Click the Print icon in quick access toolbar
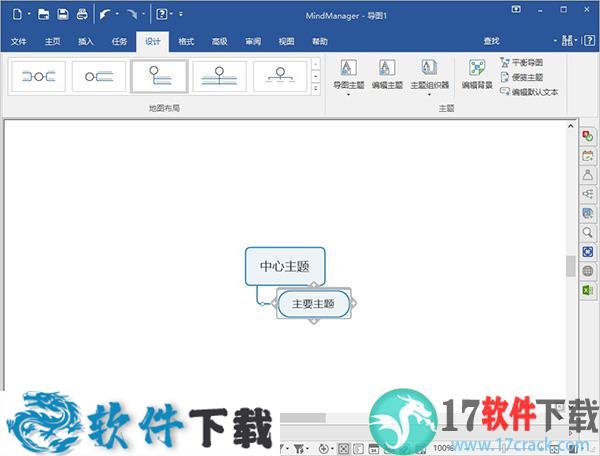This screenshot has width=600, height=456. pos(82,15)
